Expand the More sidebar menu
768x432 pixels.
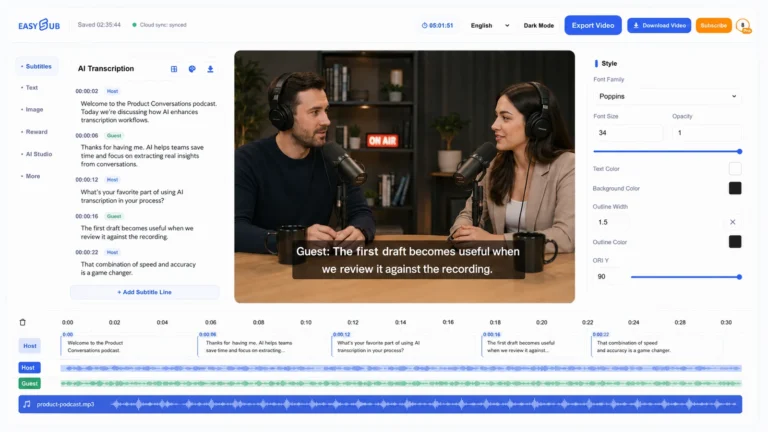click(32, 176)
